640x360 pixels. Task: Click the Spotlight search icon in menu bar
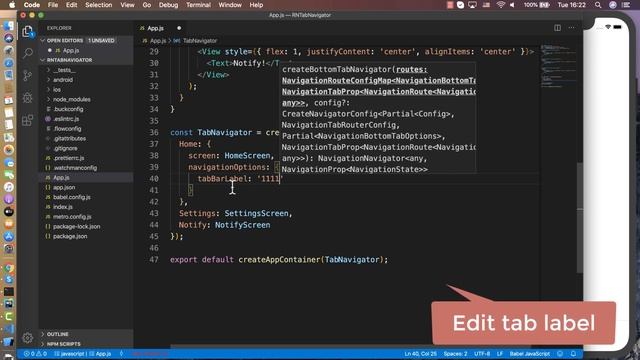point(598,5)
